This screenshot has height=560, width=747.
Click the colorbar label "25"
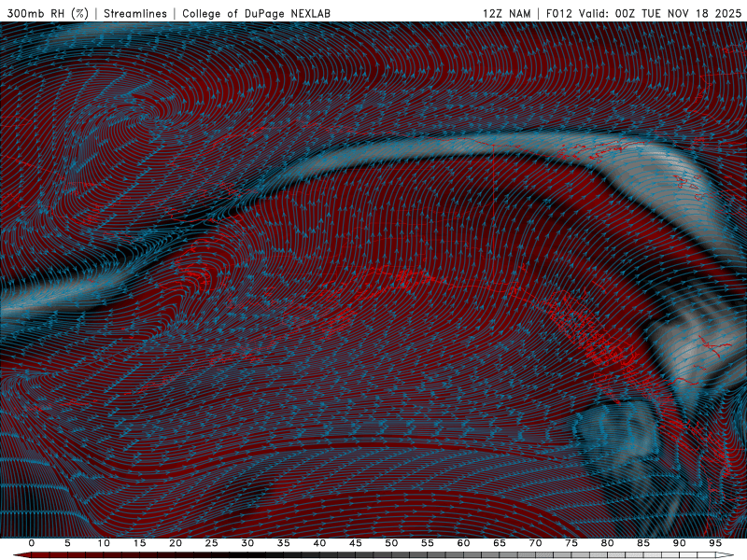[x=211, y=543]
